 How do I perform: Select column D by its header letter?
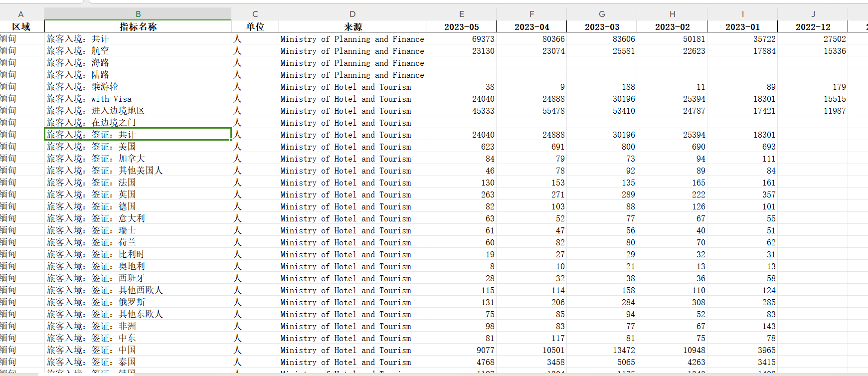point(352,14)
